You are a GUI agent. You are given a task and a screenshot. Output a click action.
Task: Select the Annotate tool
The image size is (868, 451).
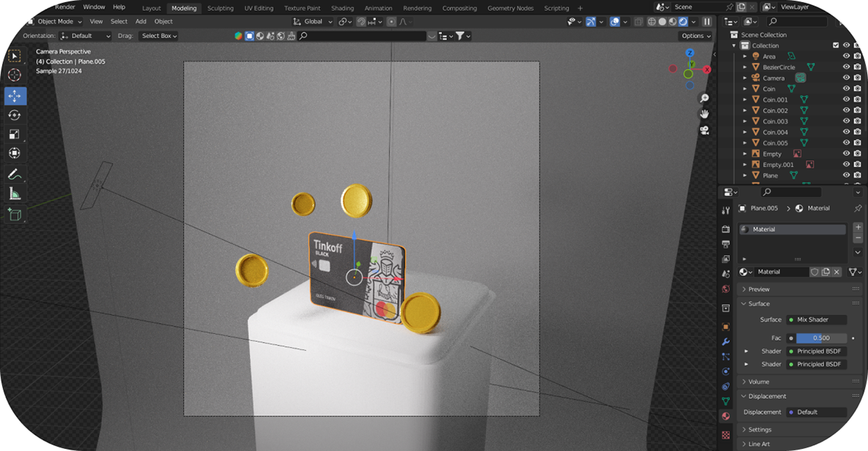14,173
